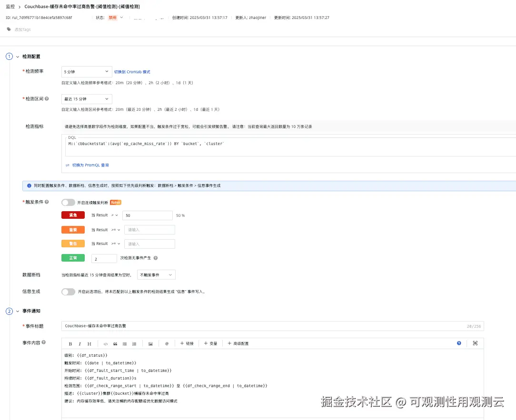Insert image into event content
The width and height of the screenshot is (516, 420).
pos(150,344)
